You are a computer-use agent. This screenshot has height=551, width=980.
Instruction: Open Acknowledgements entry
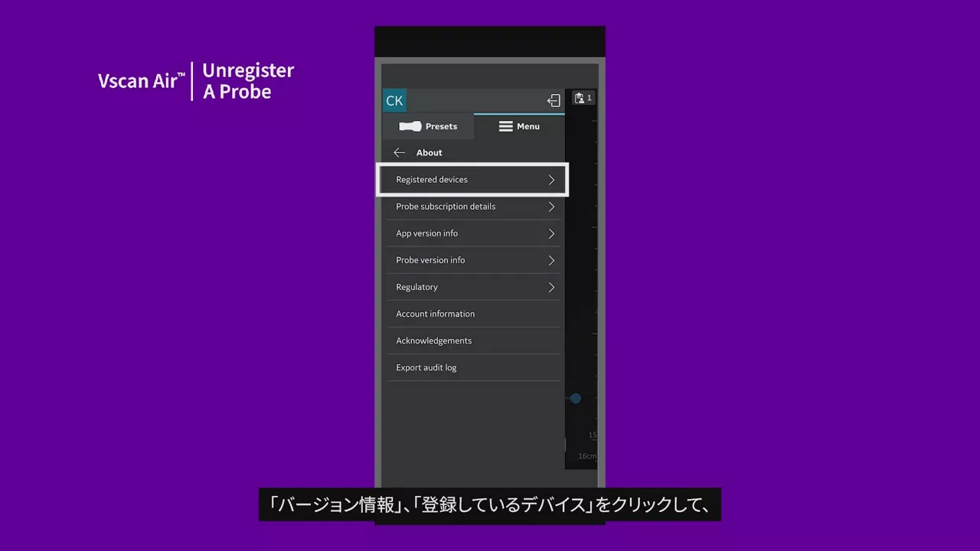474,341
